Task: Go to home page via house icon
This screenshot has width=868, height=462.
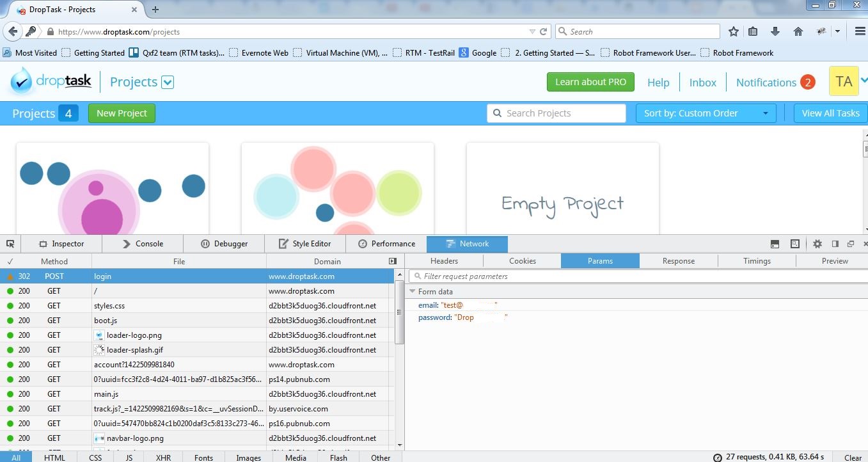Action: 798,31
